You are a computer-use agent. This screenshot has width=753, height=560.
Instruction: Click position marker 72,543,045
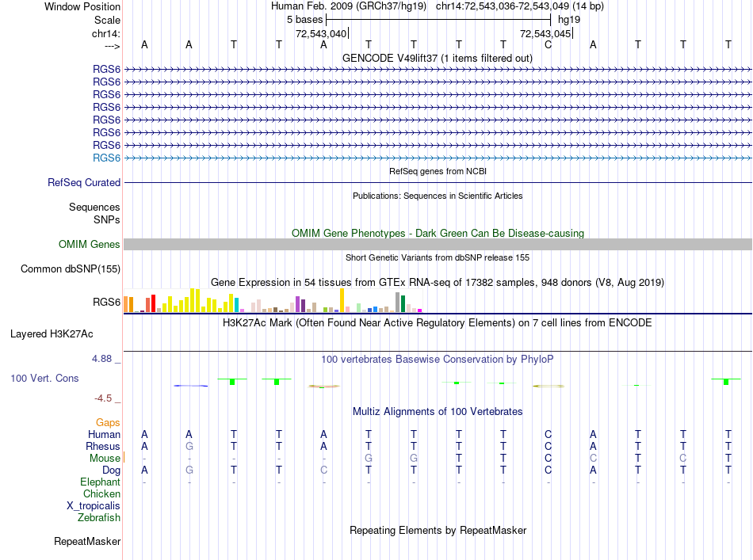pyautogui.click(x=545, y=33)
